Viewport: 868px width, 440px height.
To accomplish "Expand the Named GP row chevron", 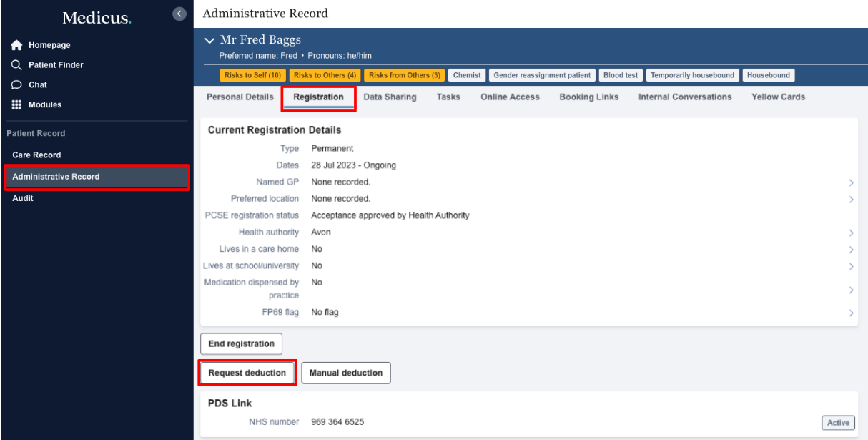I will point(851,183).
